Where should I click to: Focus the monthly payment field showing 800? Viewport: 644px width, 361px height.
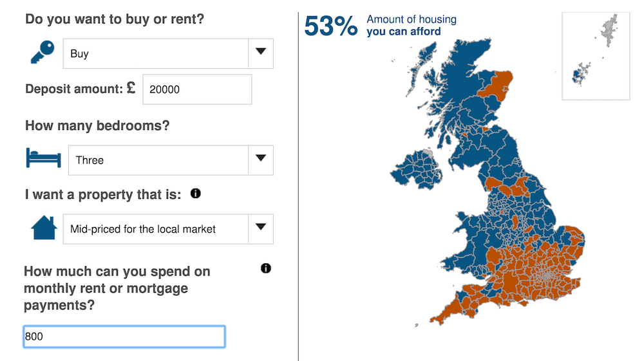pos(124,337)
